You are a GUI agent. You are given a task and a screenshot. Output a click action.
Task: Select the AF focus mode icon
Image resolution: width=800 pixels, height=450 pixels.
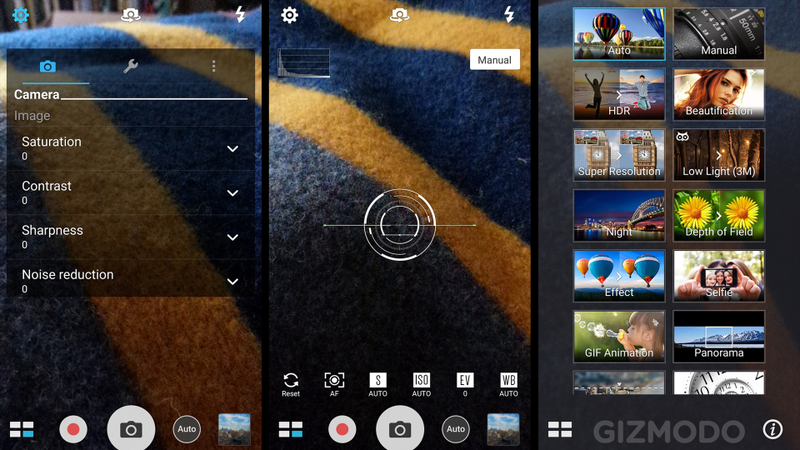tap(334, 384)
